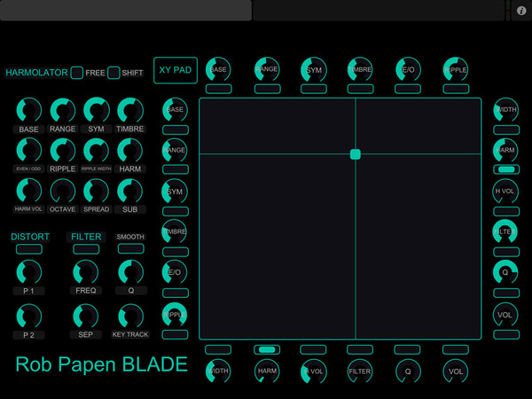
Task: Click FILTER knob in row below XY pad
Action: pos(360,372)
